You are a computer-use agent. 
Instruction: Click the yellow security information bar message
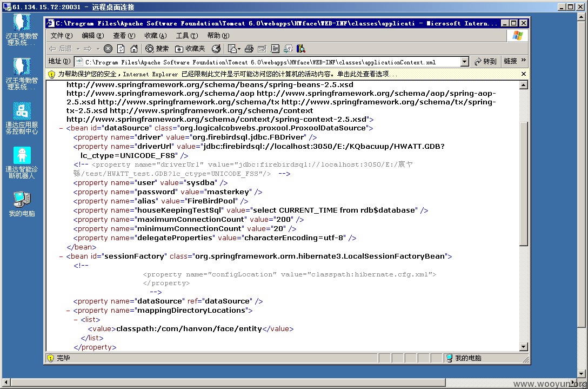[227, 74]
